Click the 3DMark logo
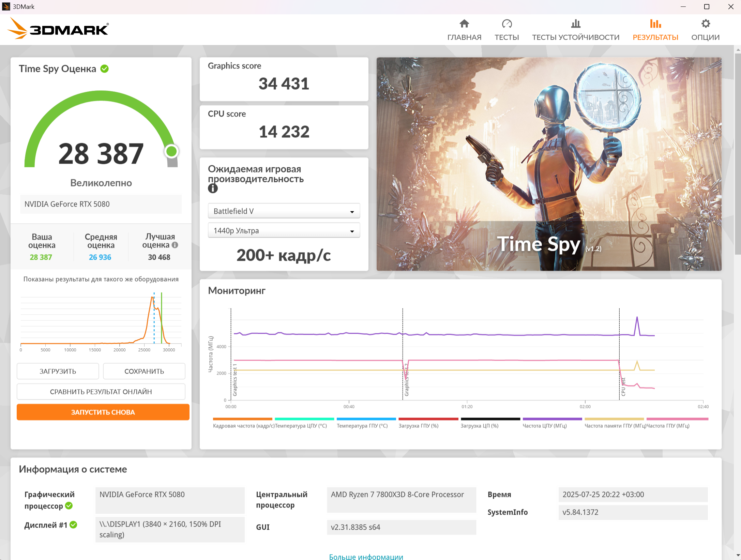The image size is (741, 560). click(x=58, y=29)
